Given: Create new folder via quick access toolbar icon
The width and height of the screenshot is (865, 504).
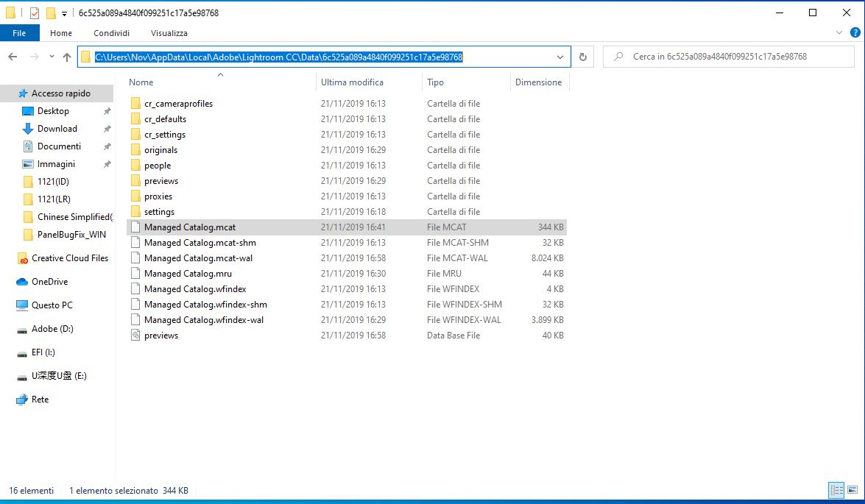Looking at the screenshot, I should point(50,13).
